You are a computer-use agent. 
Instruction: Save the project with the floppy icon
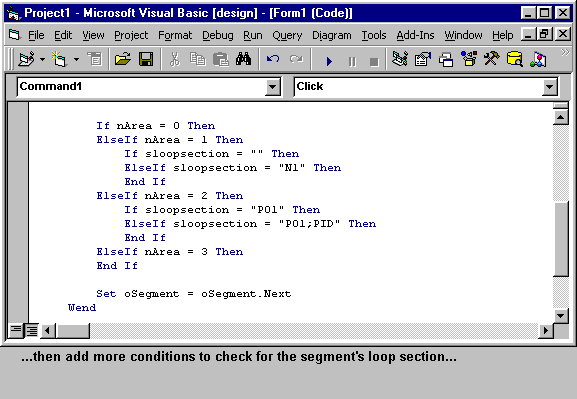146,59
